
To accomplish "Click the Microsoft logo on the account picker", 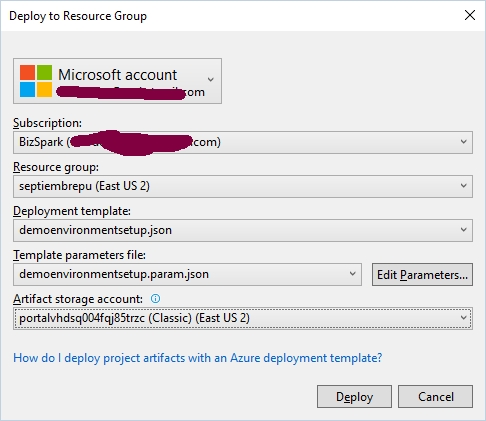I will 36,81.
